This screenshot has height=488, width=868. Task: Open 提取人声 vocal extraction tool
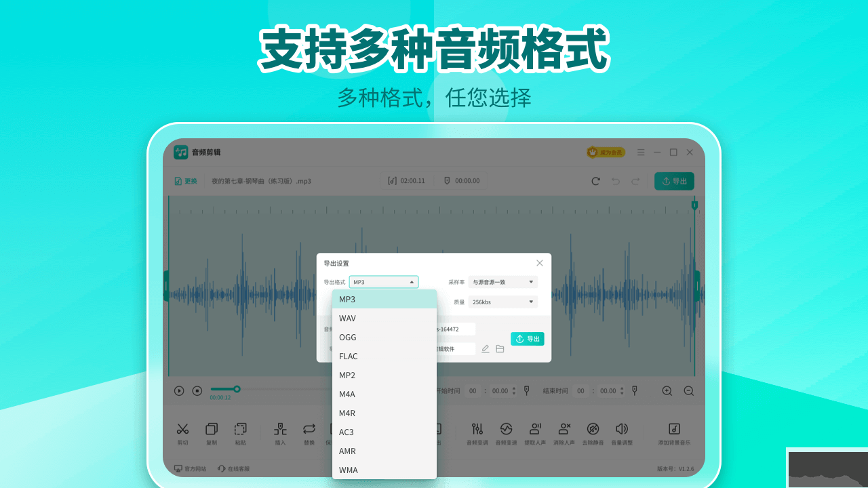pyautogui.click(x=535, y=434)
